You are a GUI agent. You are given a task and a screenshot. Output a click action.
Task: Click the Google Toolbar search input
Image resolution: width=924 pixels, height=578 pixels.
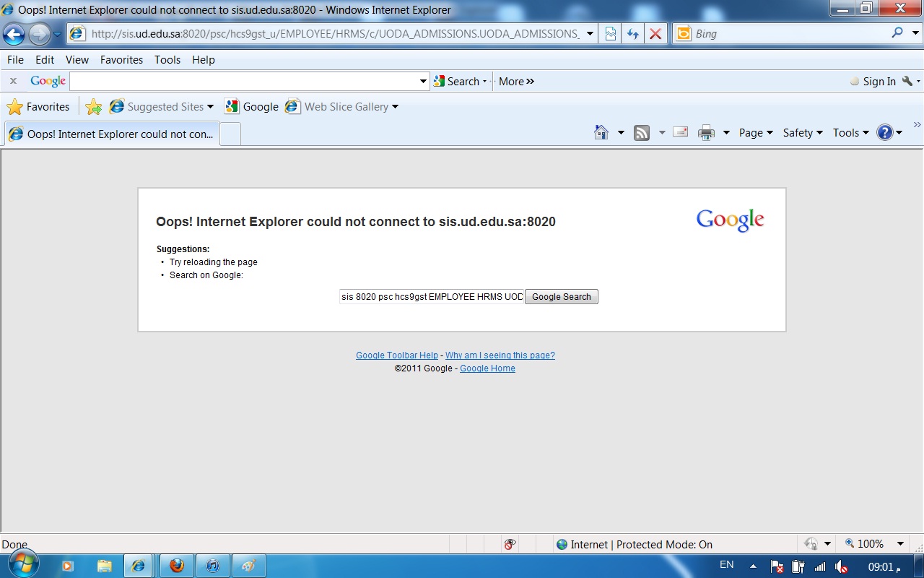[x=244, y=82]
